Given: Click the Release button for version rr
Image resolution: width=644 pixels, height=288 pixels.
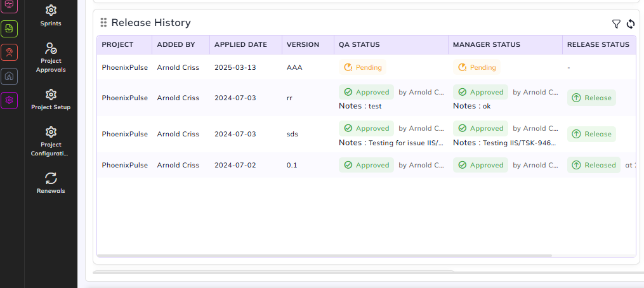Looking at the screenshot, I should 591,98.
